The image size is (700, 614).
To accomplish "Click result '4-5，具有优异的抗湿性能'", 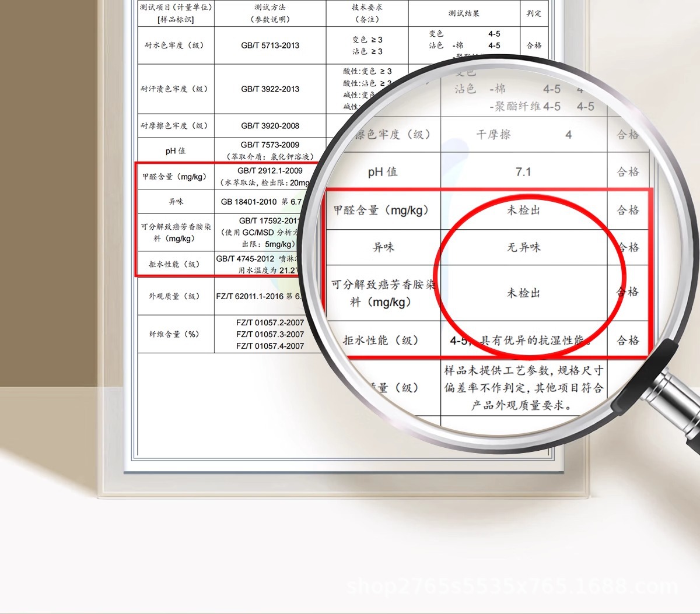I will [x=519, y=340].
